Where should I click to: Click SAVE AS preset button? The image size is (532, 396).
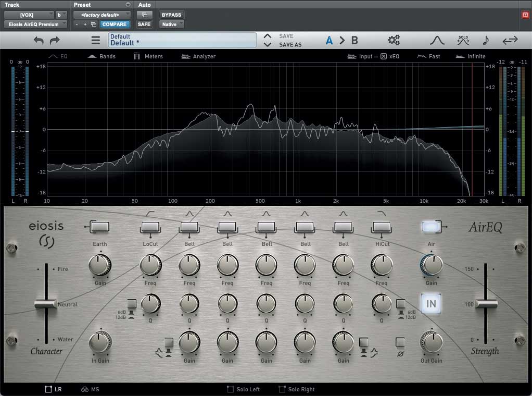point(290,45)
